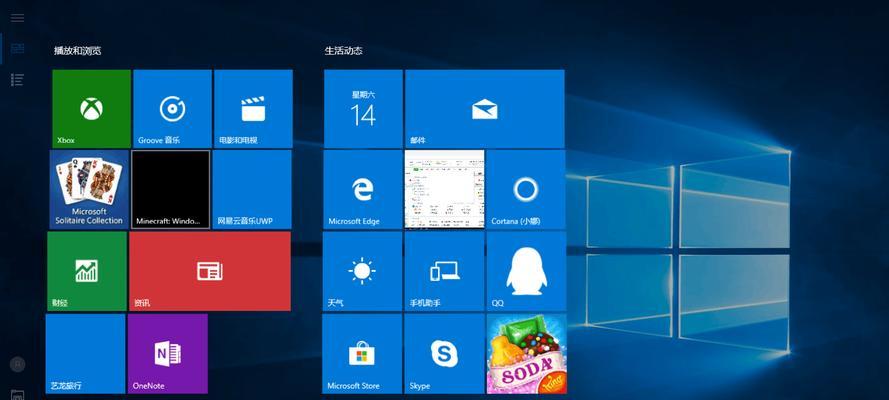Open the Microsoft Store tile

pos(362,353)
